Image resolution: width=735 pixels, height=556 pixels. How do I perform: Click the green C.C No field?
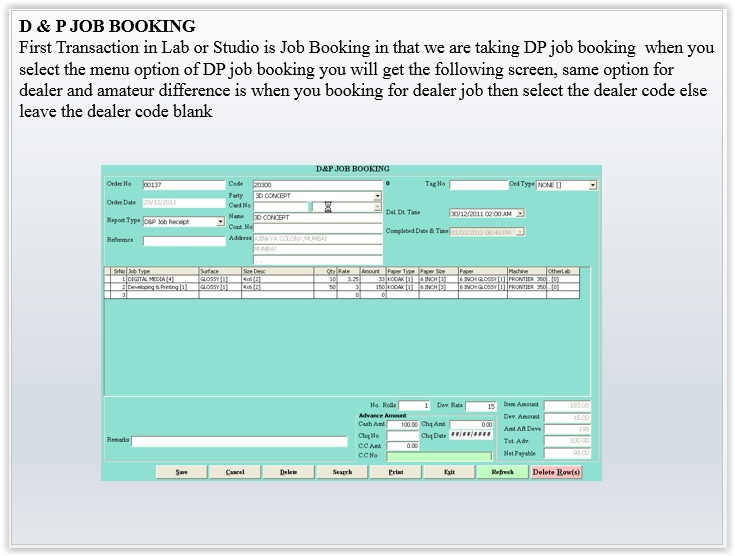point(439,456)
